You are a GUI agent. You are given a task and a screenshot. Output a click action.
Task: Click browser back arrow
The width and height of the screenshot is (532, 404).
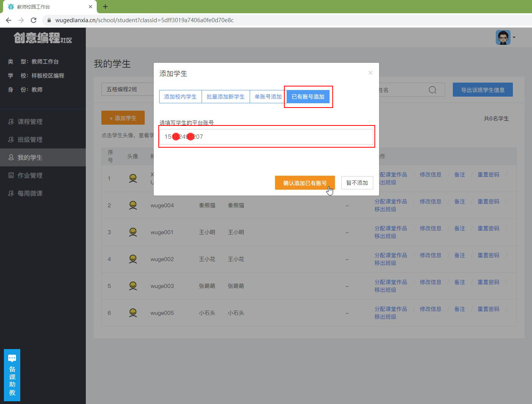click(x=9, y=20)
